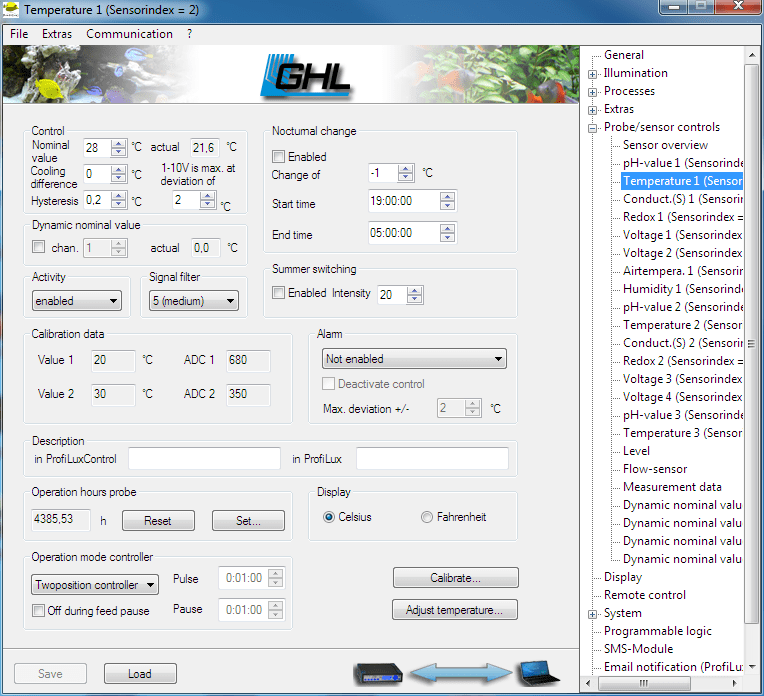Click the ProfiLuxControl description field

click(205, 459)
